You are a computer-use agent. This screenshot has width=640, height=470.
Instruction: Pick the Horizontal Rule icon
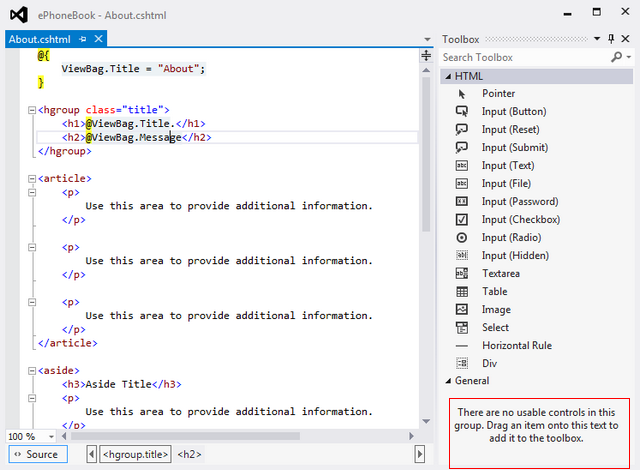(462, 346)
